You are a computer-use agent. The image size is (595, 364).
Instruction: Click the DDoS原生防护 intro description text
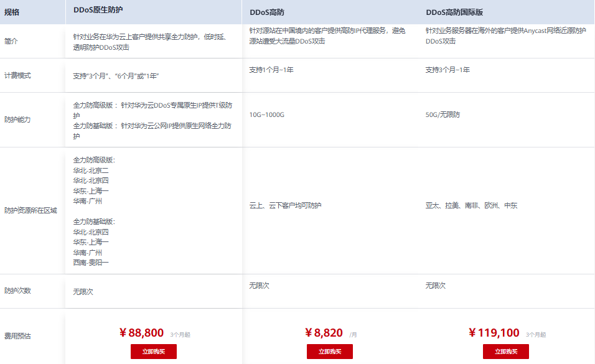(150, 42)
